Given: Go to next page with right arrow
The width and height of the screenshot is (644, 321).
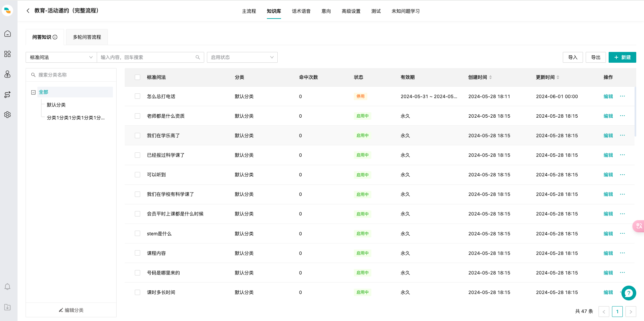Looking at the screenshot, I should click(x=631, y=312).
